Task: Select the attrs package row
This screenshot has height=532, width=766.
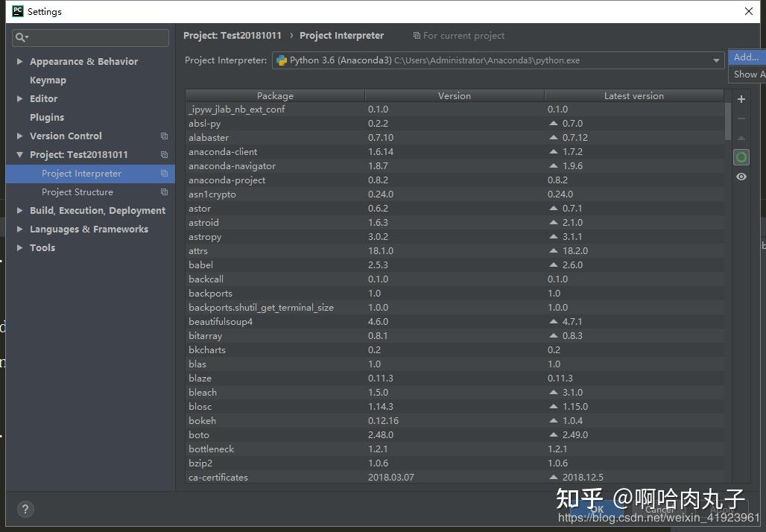Action: [455, 251]
